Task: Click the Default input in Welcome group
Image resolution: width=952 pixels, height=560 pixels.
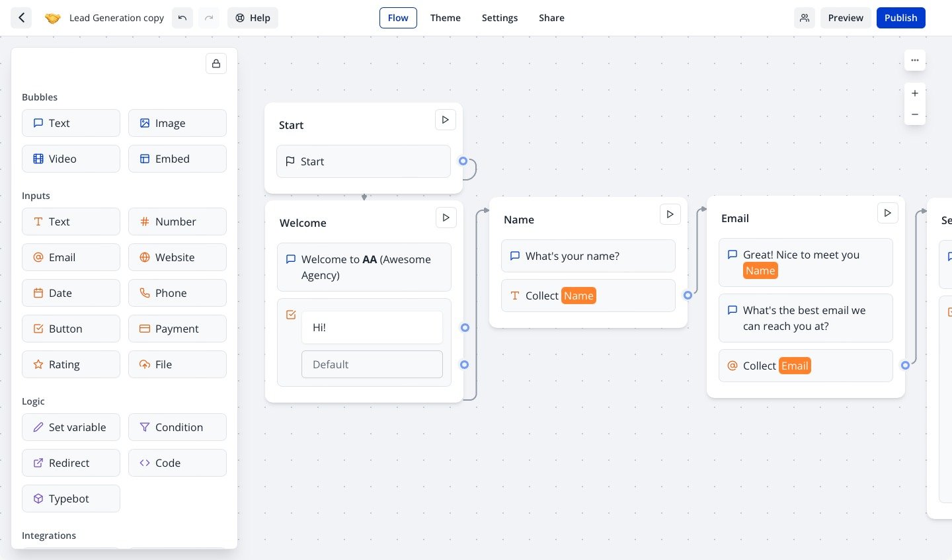Action: coord(372,364)
